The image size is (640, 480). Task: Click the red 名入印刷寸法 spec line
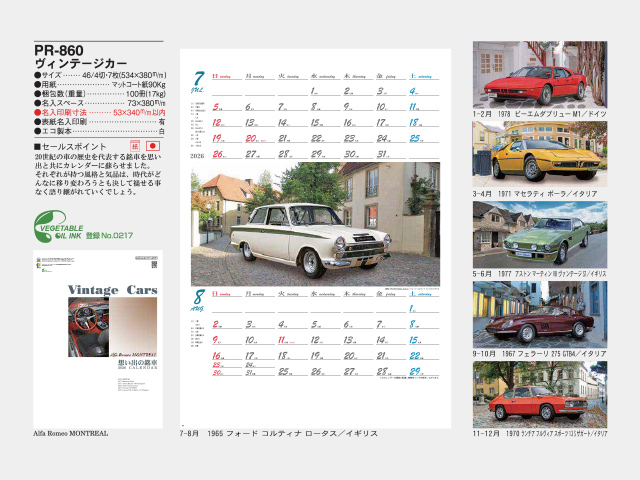tap(100, 112)
